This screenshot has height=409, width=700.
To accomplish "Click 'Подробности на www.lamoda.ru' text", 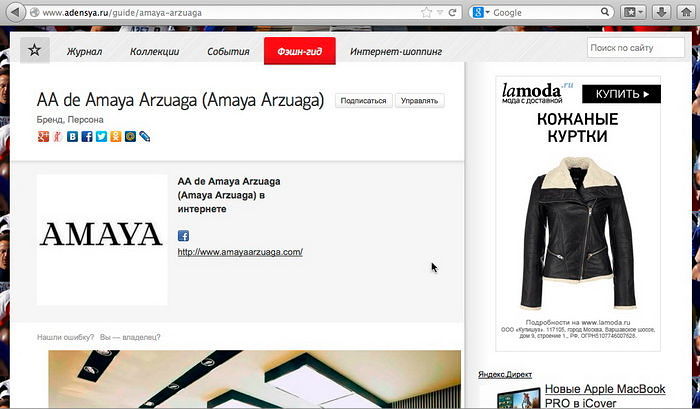I will tap(578, 322).
